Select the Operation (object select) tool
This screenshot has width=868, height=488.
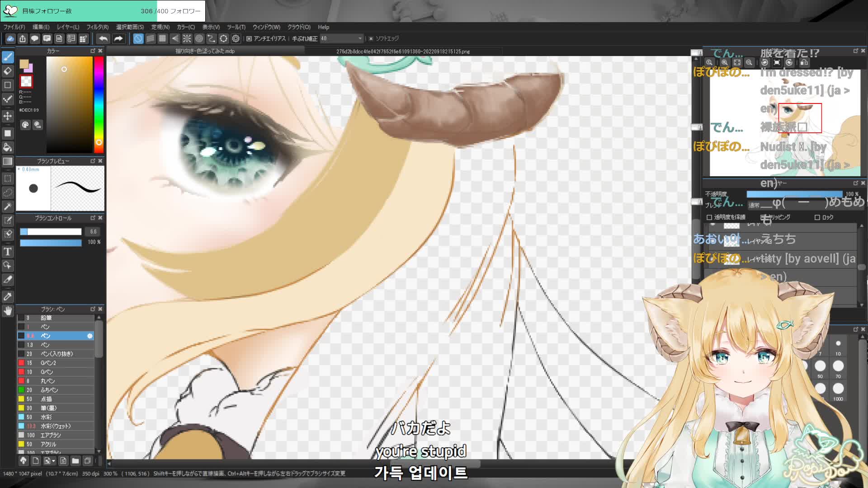coord(8,266)
